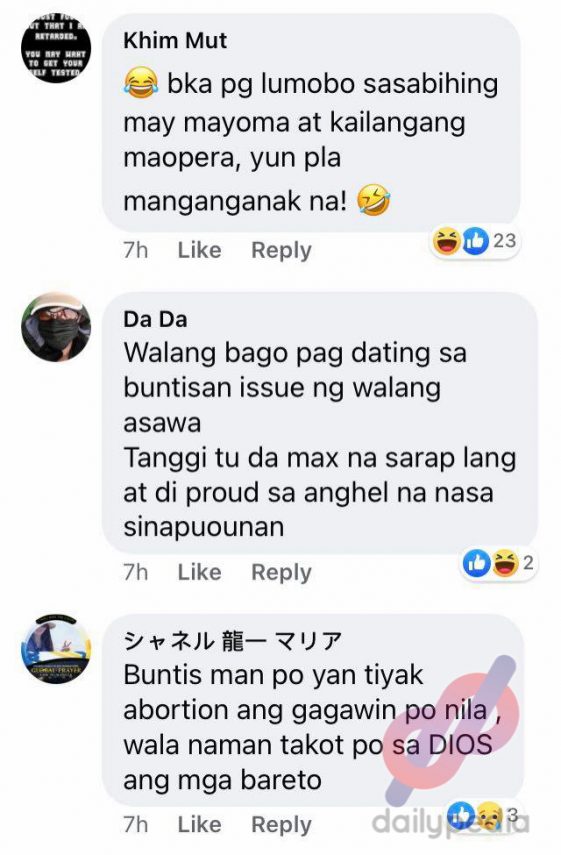Click the sad reaction icon on the last comment

tap(489, 815)
